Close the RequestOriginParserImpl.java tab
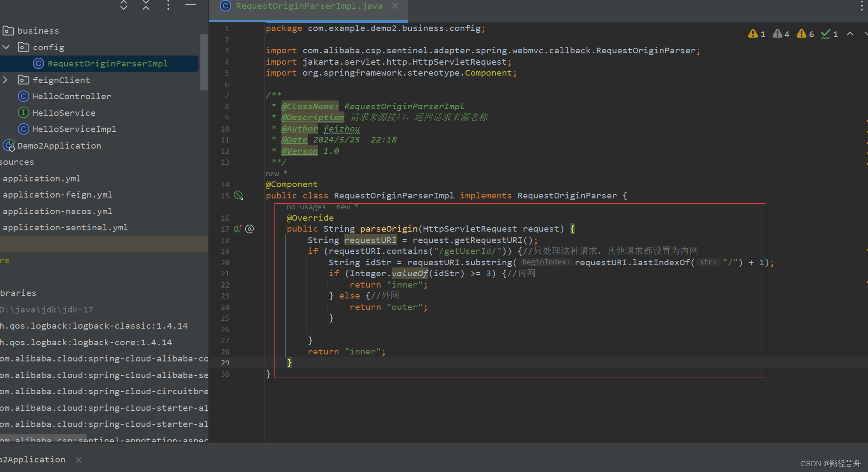 pos(395,6)
